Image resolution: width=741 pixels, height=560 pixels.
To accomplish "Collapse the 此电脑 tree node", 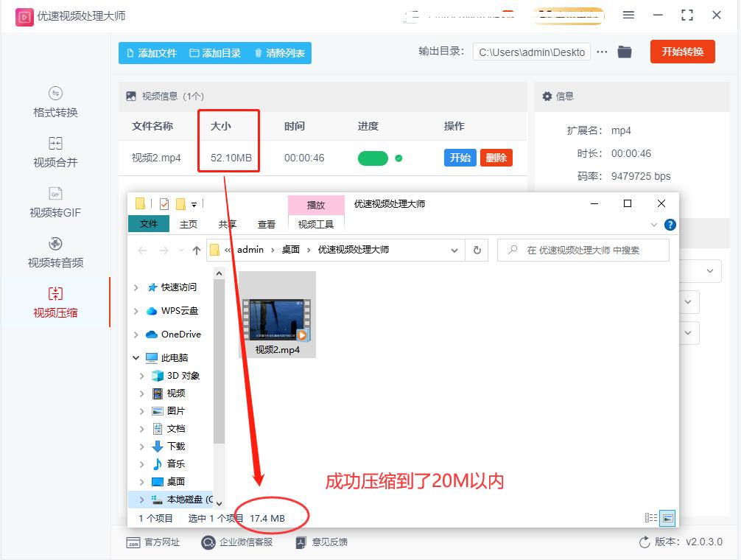I will [x=136, y=357].
